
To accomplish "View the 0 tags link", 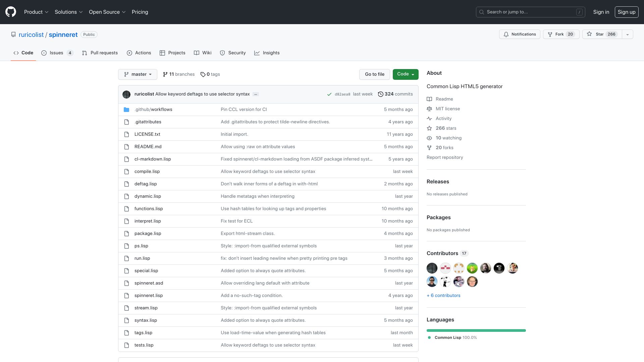I will pos(210,74).
